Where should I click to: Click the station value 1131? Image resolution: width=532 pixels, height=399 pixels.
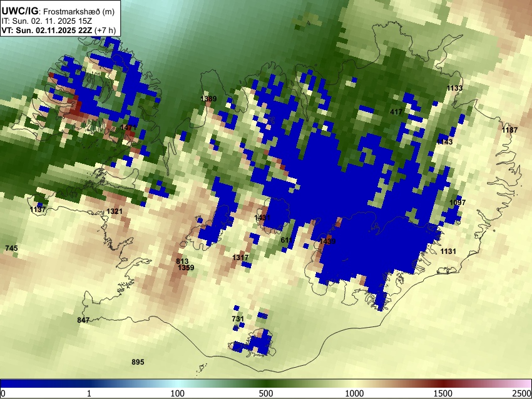pos(448,251)
